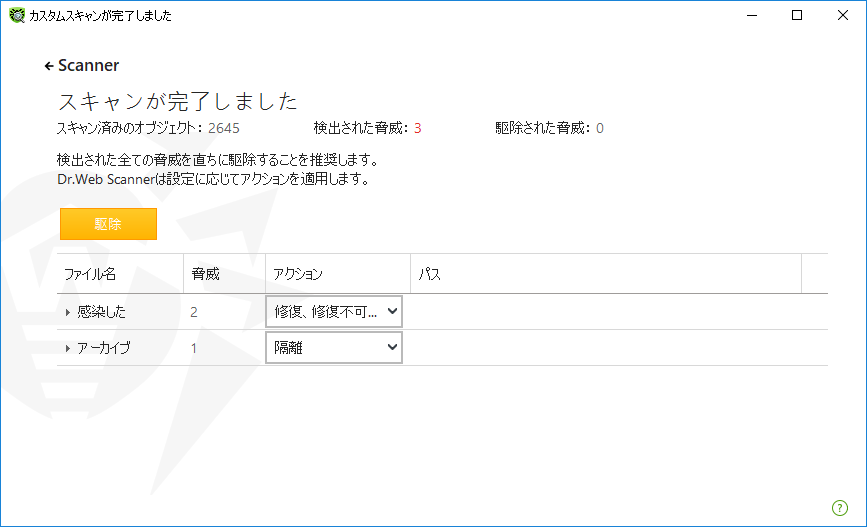
Task: Maximize the scanner window
Action: tap(797, 15)
